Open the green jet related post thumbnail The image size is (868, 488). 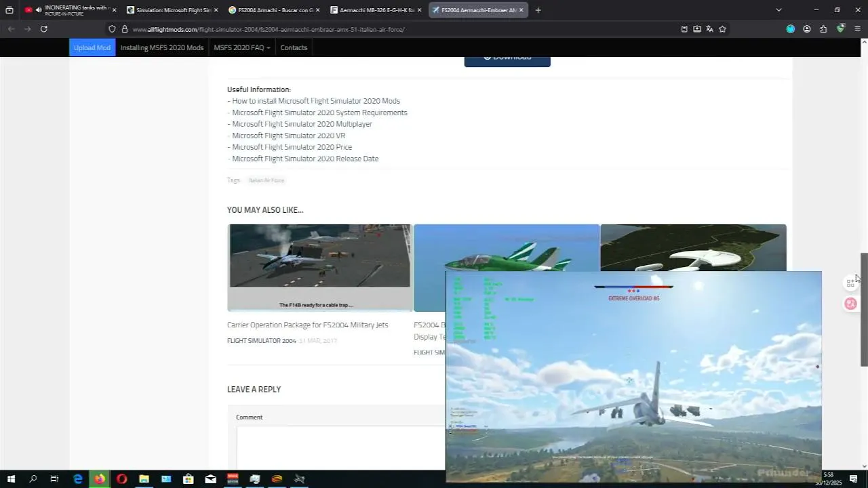[507, 247]
